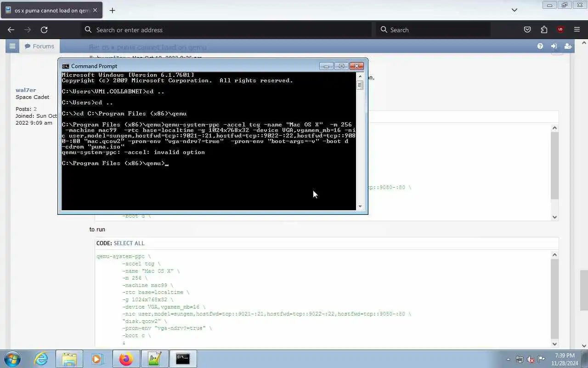Launch Internet Explorer from the taskbar
This screenshot has height=368, width=588.
click(x=41, y=359)
